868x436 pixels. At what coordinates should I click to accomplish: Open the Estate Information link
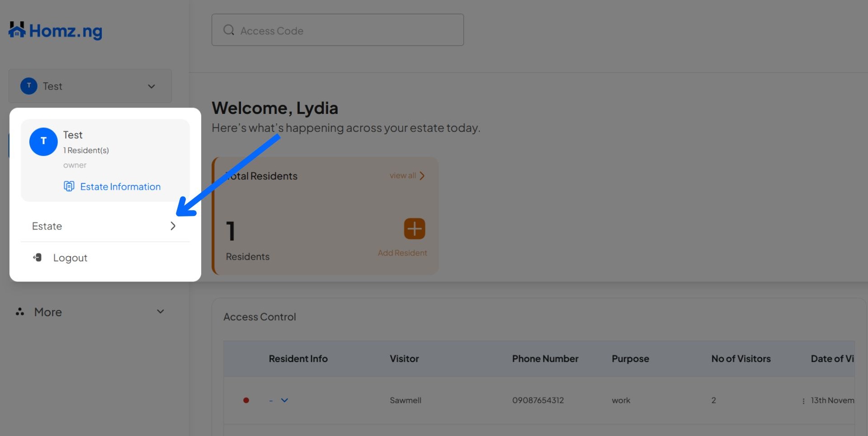[120, 186]
